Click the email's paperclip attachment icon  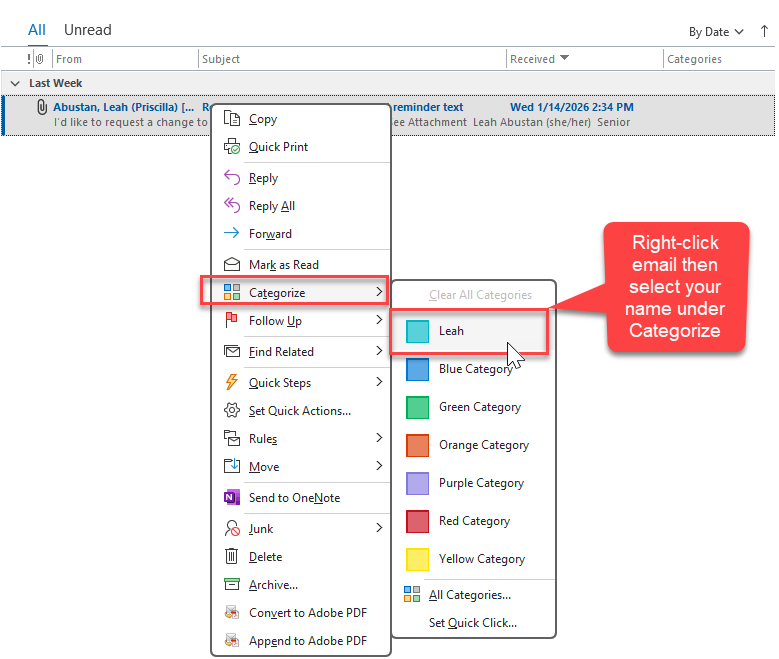click(42, 107)
